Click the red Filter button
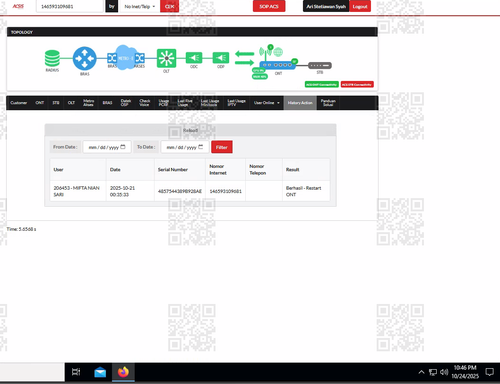 click(x=222, y=147)
